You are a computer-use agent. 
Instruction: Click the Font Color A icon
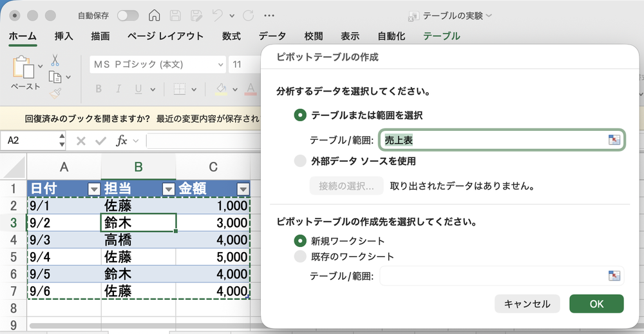tap(251, 89)
